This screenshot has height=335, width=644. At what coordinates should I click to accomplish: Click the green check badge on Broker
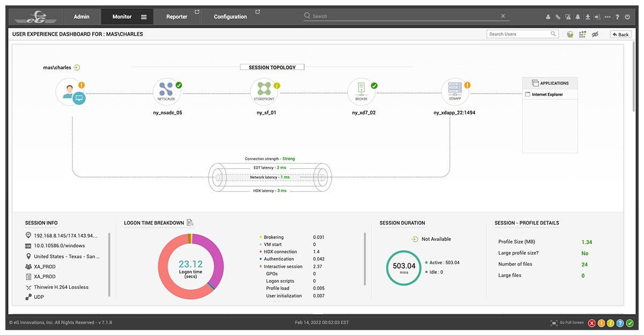pos(374,85)
